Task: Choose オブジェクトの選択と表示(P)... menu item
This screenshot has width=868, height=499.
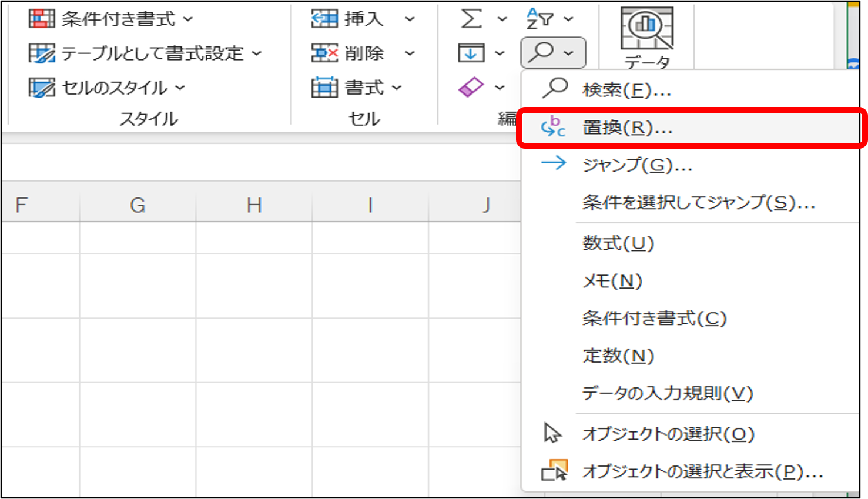Action: [x=690, y=471]
